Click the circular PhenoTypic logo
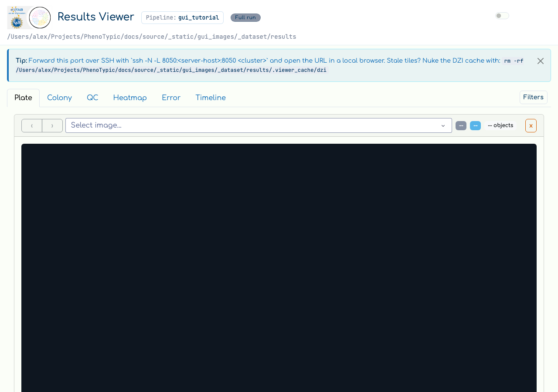The image size is (558, 392). point(40,17)
